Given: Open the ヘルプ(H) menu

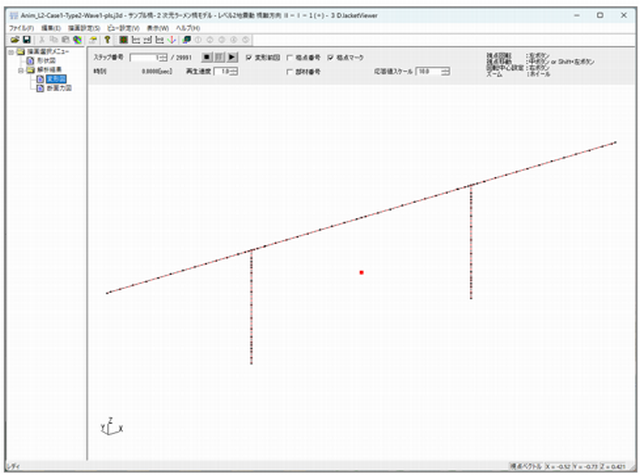Looking at the screenshot, I should (189, 28).
